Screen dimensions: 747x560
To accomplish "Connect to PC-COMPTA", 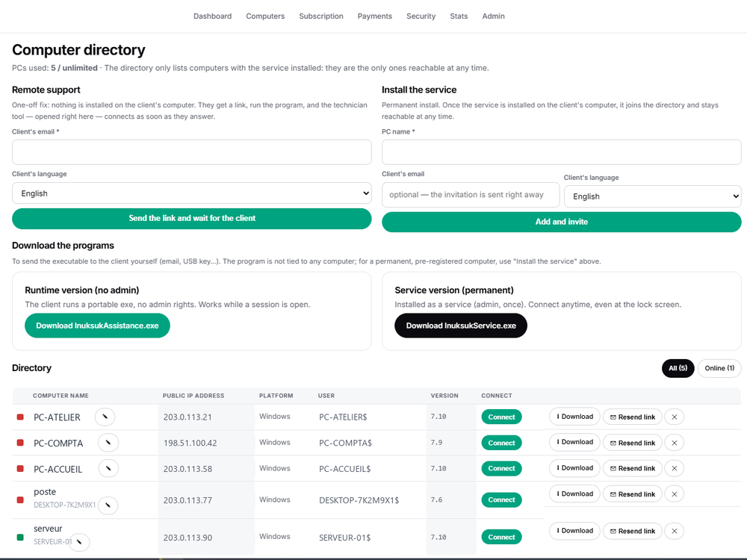I will tap(502, 443).
